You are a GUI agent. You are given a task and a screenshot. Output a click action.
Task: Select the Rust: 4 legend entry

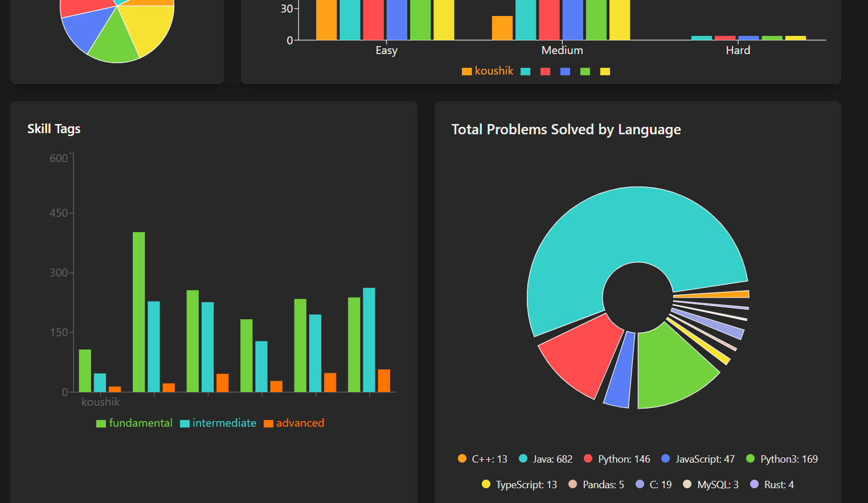[x=772, y=485]
